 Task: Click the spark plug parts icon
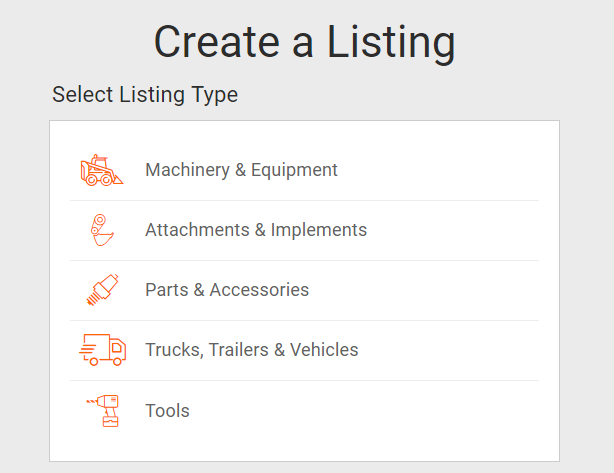tap(102, 290)
